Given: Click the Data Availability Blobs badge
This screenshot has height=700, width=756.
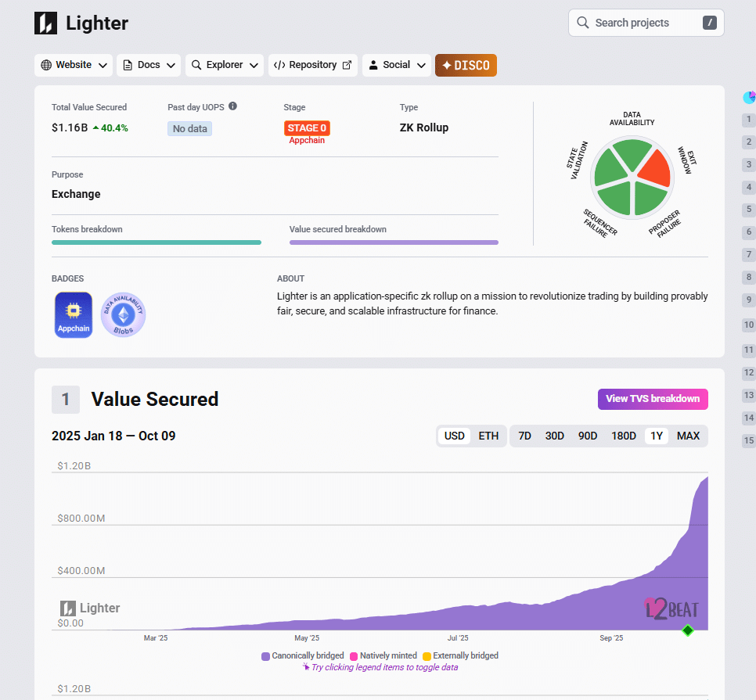Looking at the screenshot, I should (123, 314).
